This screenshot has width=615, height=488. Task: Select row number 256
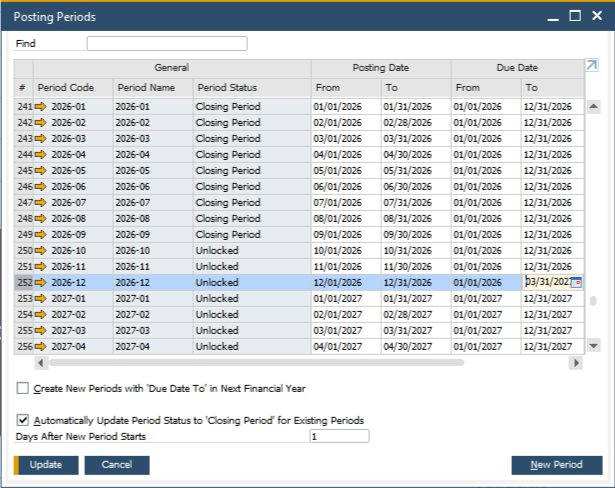24,347
